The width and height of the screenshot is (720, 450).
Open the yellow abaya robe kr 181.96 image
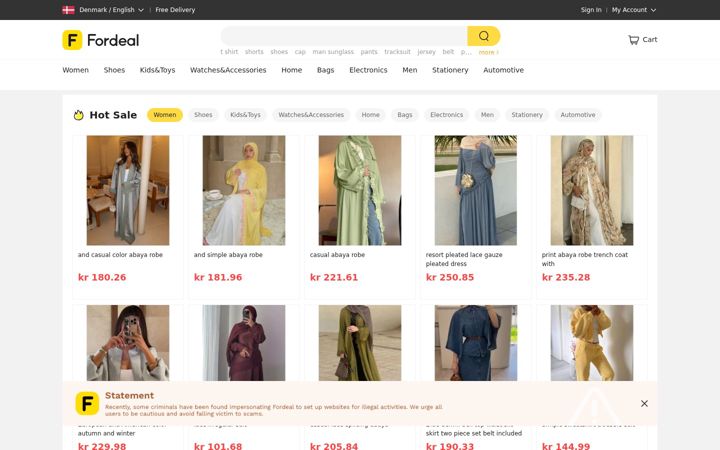pyautogui.click(x=244, y=190)
